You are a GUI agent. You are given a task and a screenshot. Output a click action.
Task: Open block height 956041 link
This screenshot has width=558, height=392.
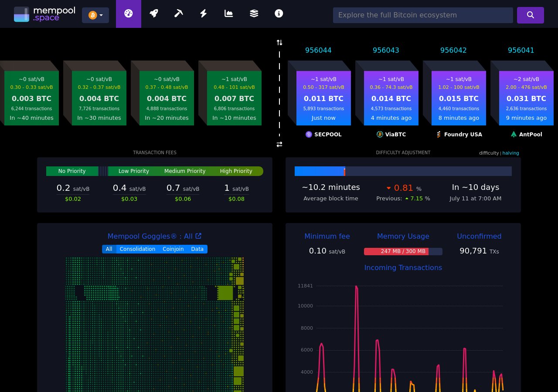521,50
